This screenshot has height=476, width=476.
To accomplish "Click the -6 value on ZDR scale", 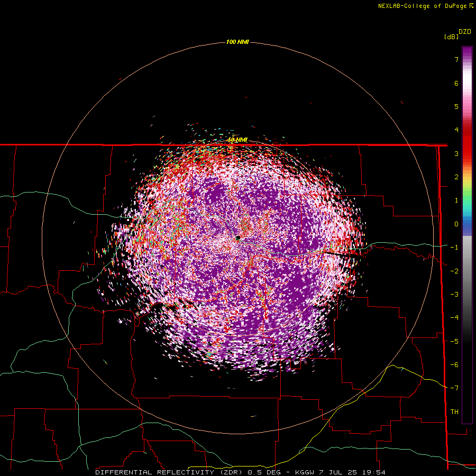I will tap(454, 365).
